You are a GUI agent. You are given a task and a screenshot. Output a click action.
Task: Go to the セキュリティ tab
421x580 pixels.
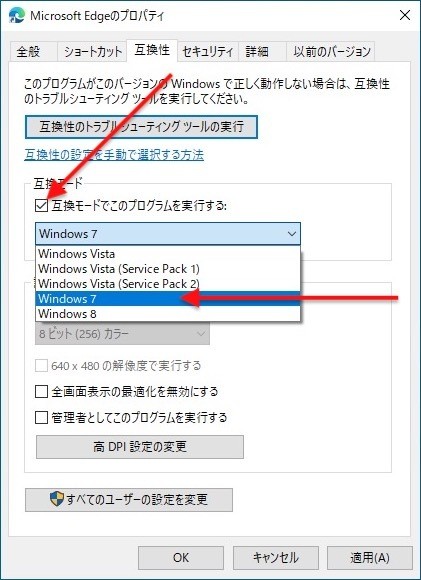click(x=208, y=51)
